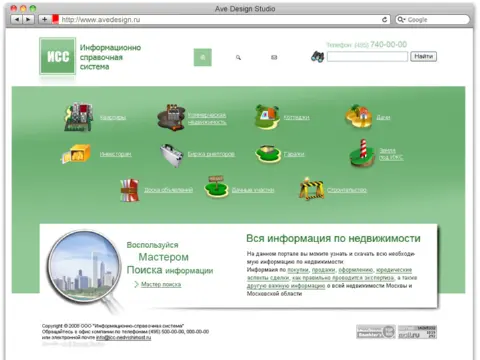Follow the продажи link in description

[323, 270]
